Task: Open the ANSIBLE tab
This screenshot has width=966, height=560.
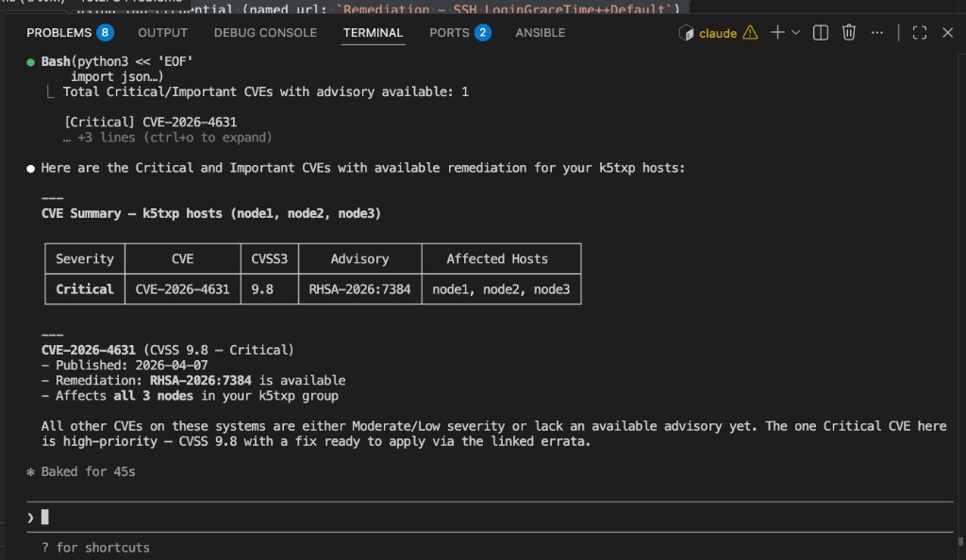Action: (541, 33)
